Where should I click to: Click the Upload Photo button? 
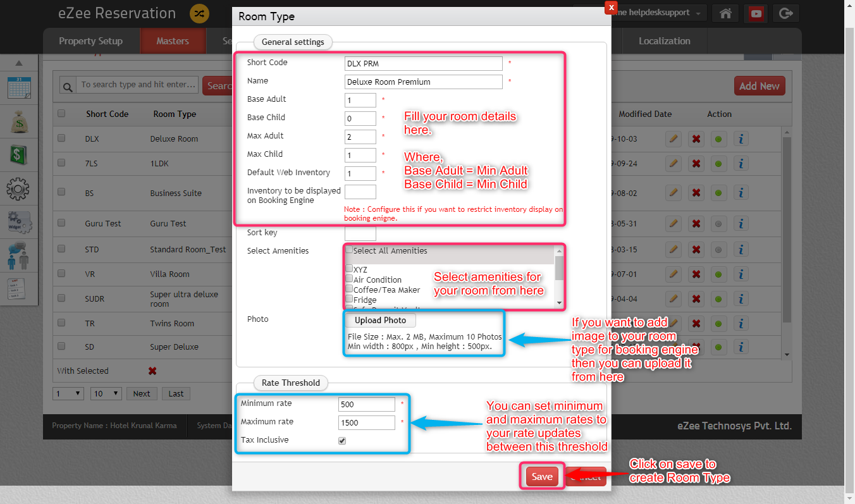coord(380,321)
